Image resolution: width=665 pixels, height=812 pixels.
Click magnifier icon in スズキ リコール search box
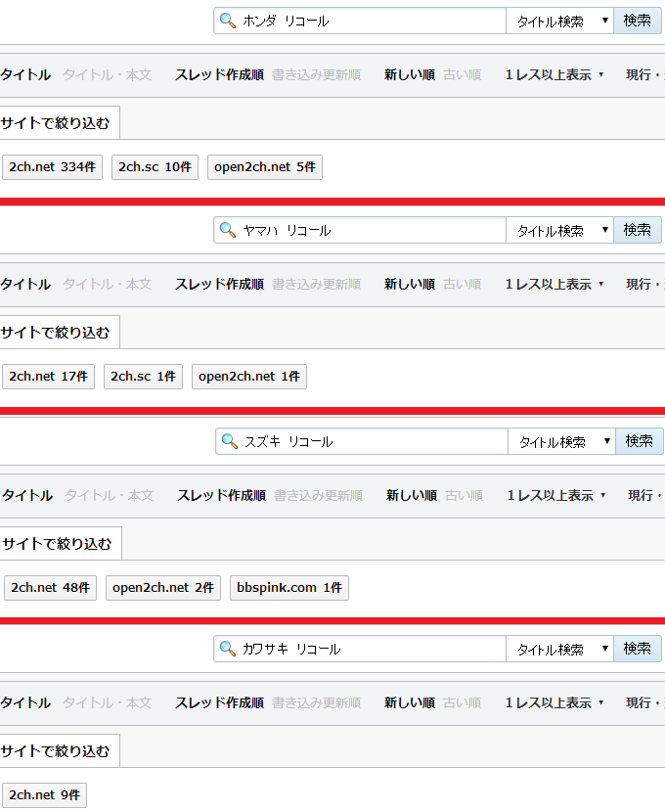[230, 441]
